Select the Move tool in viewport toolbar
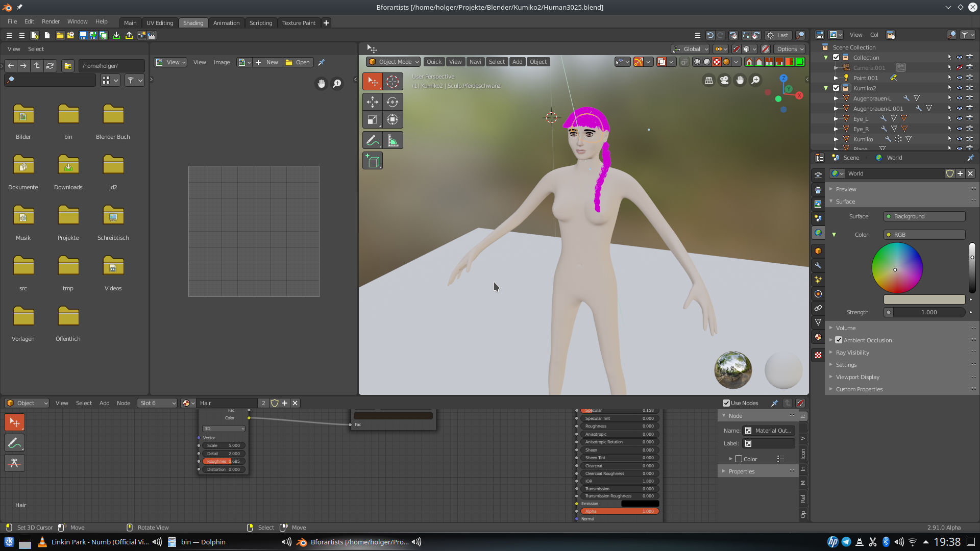Screen dimensions: 980x551 [373, 102]
